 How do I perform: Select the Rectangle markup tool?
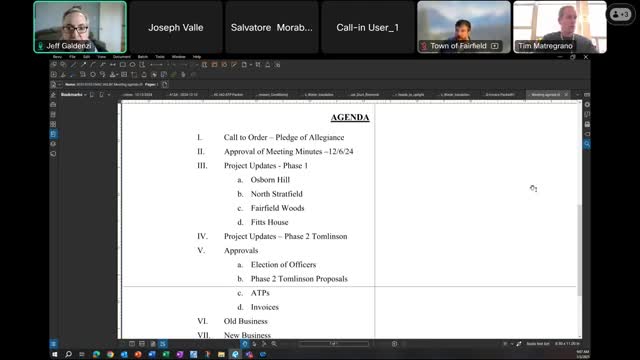(122, 64)
